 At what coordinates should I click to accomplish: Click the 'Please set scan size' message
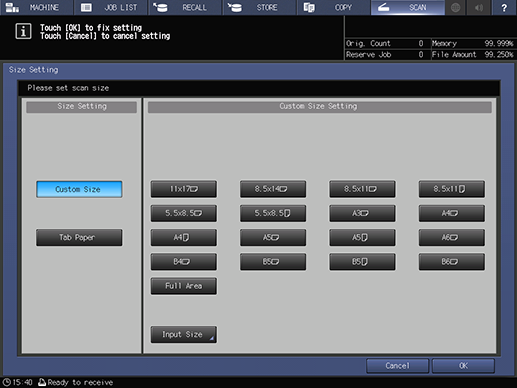[68, 88]
